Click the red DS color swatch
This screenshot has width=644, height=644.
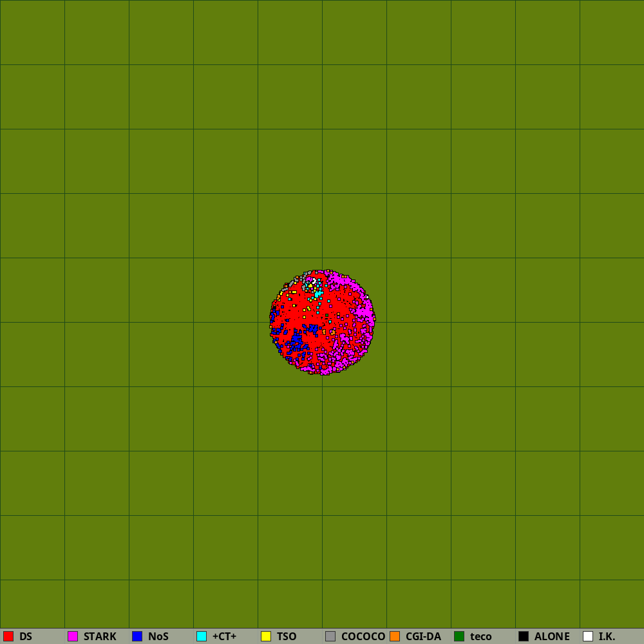pyautogui.click(x=8, y=636)
